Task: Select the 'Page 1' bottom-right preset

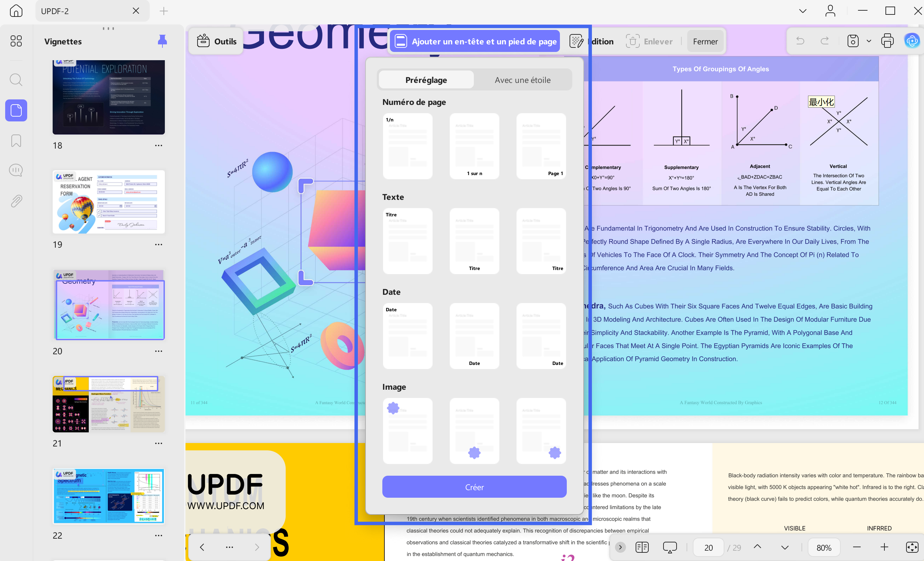Action: pos(541,146)
